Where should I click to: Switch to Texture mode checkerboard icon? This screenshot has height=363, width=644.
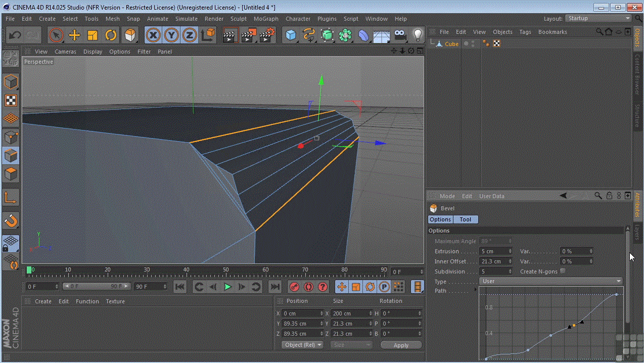[11, 100]
